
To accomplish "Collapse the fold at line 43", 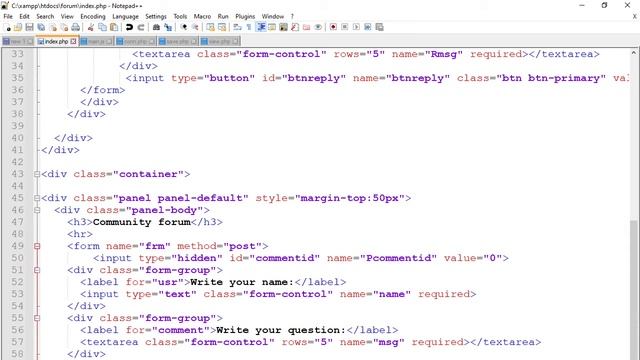I will tap(37, 174).
